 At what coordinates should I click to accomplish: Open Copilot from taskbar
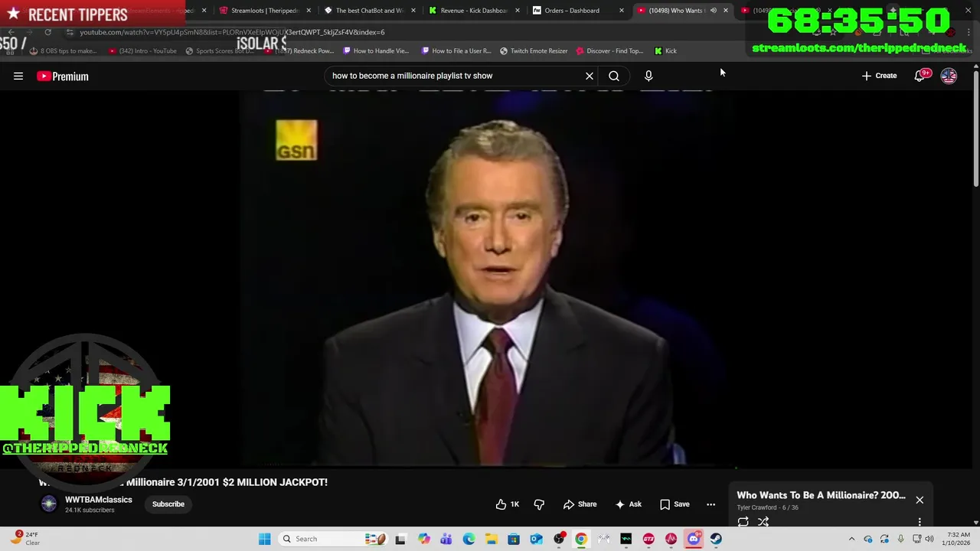pyautogui.click(x=423, y=539)
